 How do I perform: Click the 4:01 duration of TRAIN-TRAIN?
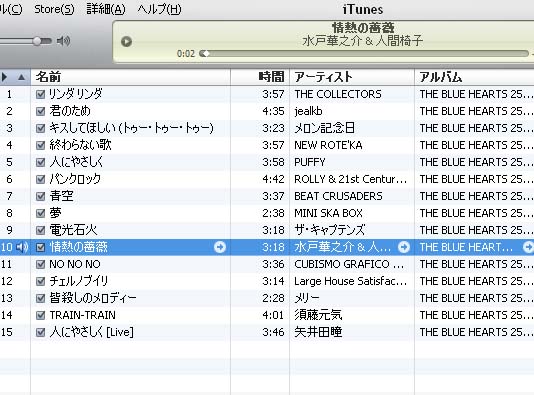coord(273,316)
